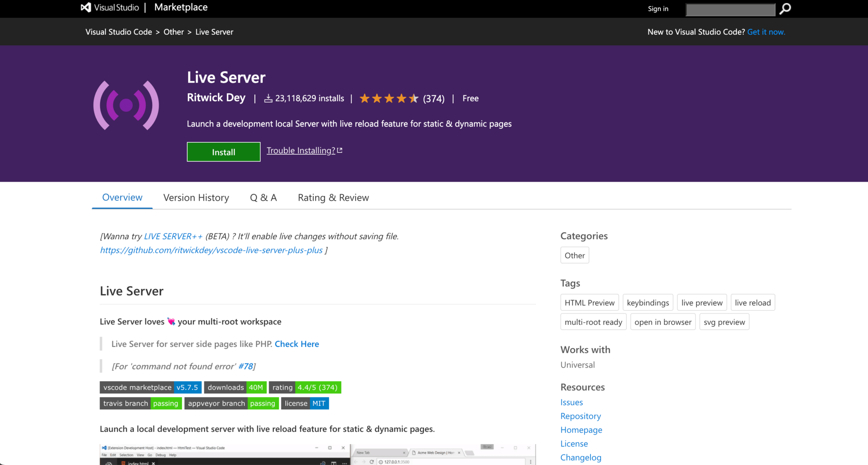Viewport: 868px width, 465px height.
Task: Click the license MIT badge
Action: point(305,403)
